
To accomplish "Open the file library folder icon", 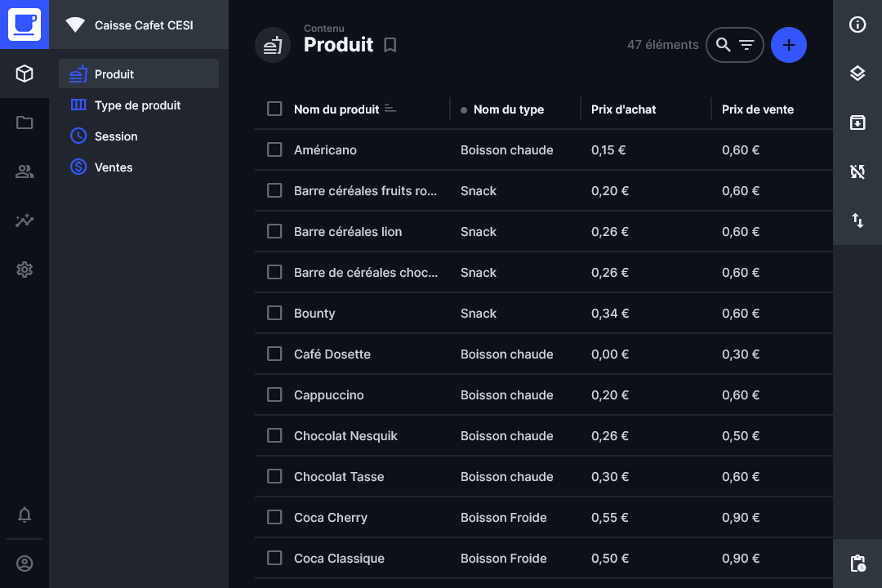I will [24, 122].
